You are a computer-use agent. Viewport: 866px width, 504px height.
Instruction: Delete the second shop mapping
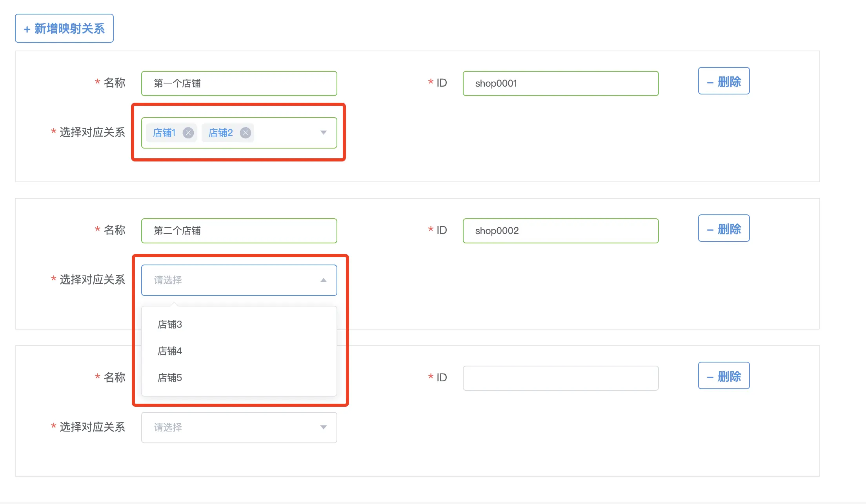tap(724, 228)
